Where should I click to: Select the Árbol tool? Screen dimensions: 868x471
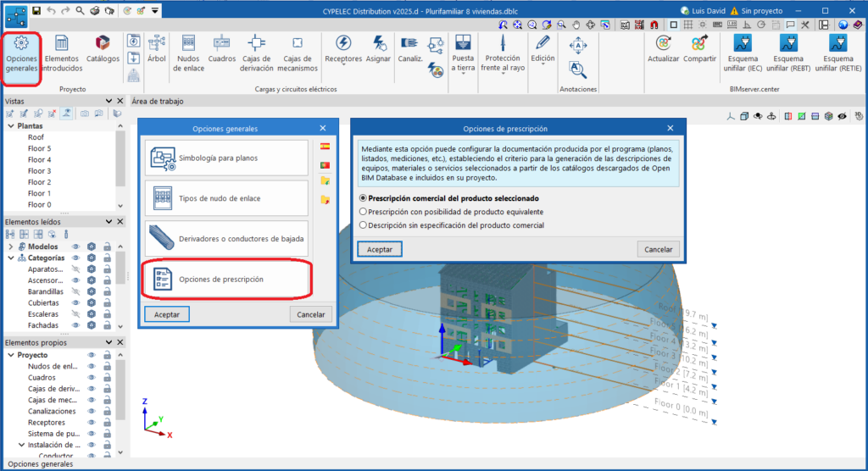pyautogui.click(x=157, y=50)
